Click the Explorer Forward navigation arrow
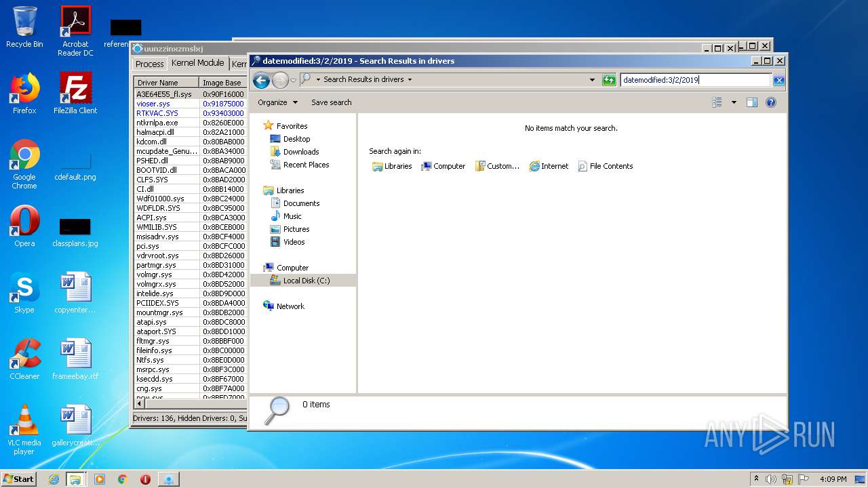 tap(280, 80)
